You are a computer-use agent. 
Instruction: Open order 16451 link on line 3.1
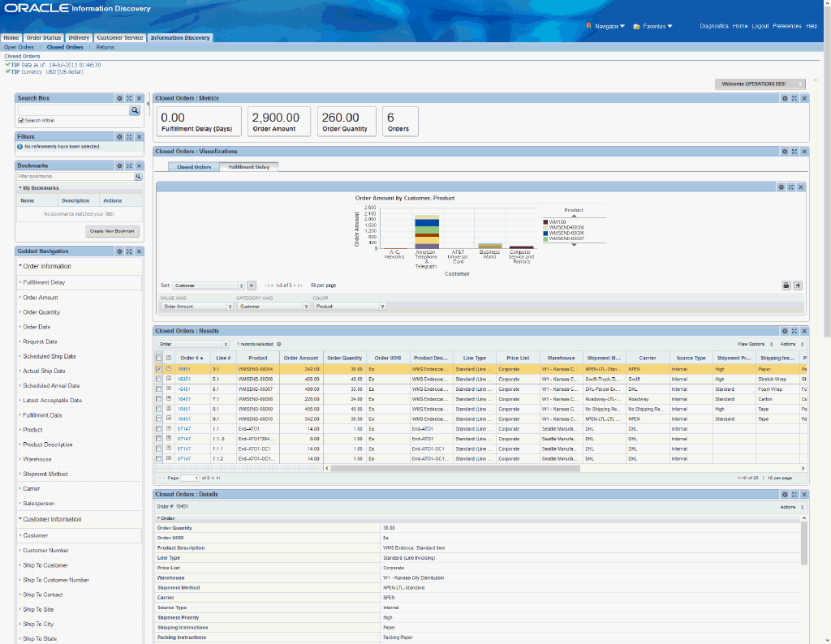[x=183, y=369]
